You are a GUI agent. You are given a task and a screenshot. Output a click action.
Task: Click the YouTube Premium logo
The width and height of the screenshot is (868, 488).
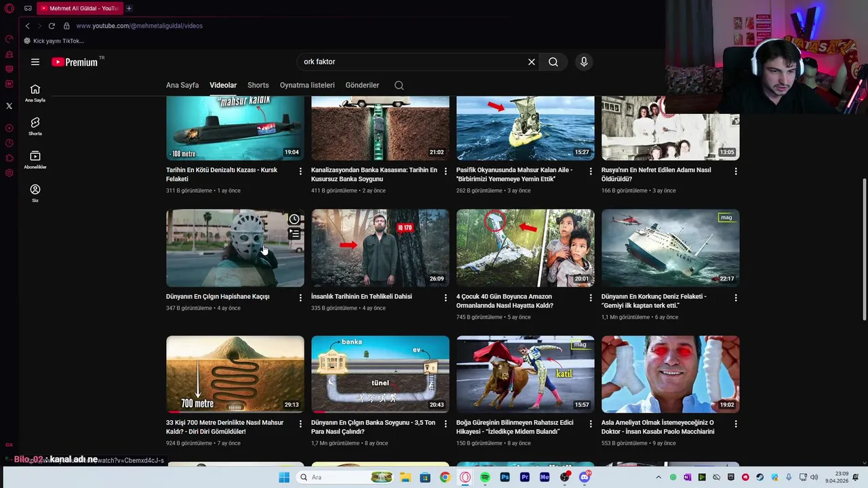pos(76,62)
